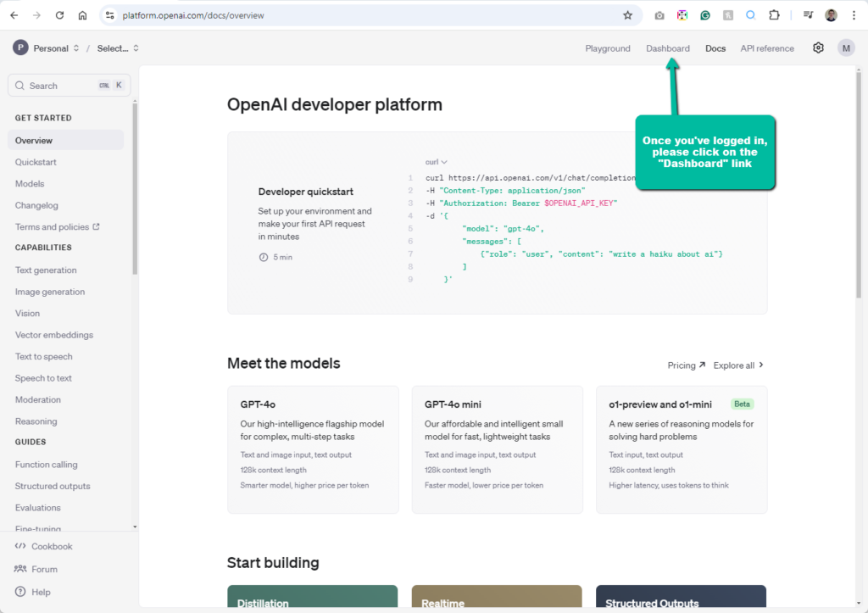Open Changelog in the sidebar

pos(36,205)
